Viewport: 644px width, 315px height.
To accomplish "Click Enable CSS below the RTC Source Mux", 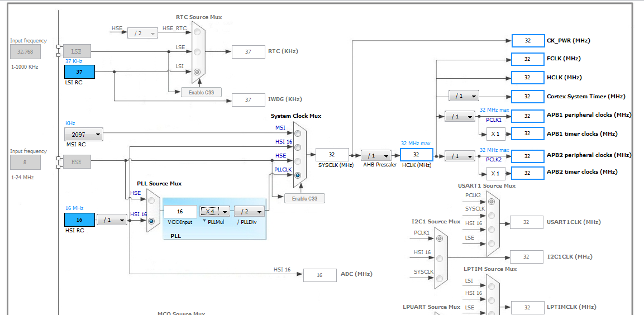I will pyautogui.click(x=201, y=92).
